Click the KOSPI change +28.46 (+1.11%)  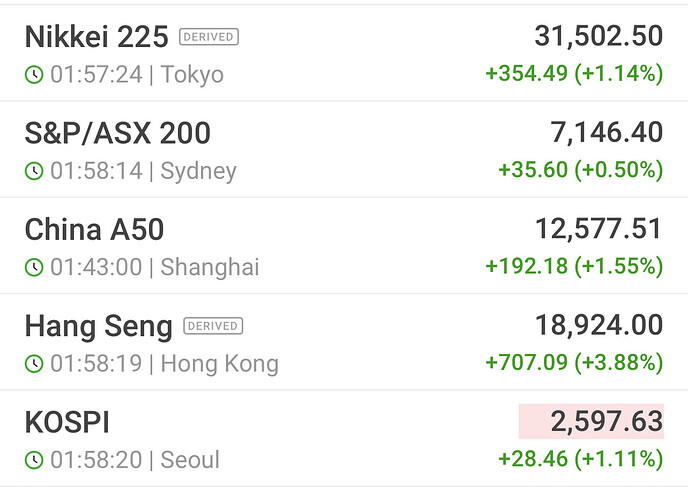(x=580, y=459)
